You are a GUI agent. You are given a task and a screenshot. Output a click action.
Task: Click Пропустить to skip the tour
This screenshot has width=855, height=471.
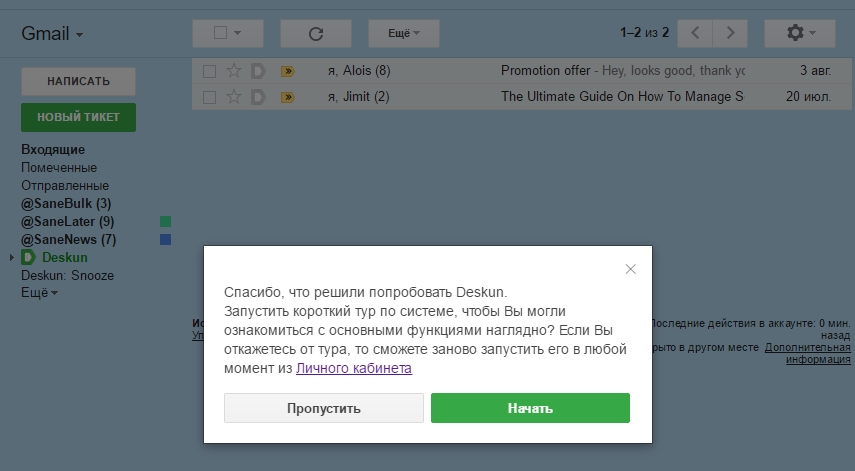[x=324, y=408]
